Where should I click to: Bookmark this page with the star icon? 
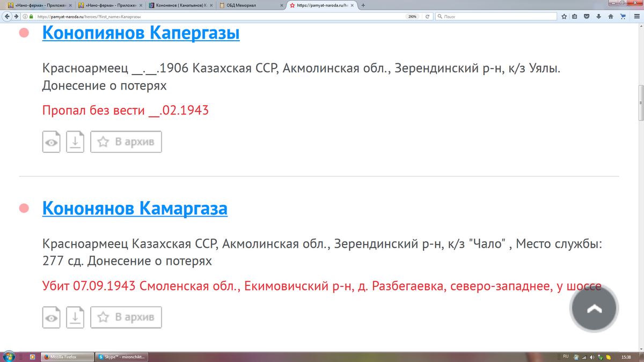[564, 17]
